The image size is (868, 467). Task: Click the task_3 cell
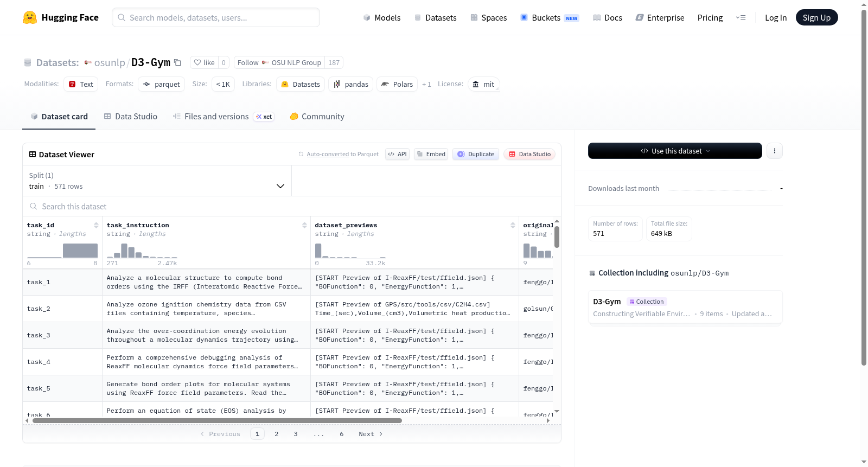pyautogui.click(x=62, y=335)
